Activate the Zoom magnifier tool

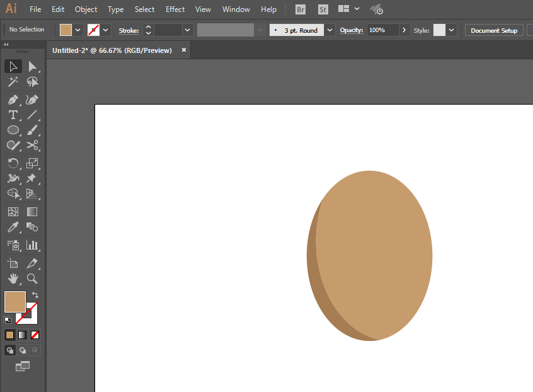coord(32,279)
